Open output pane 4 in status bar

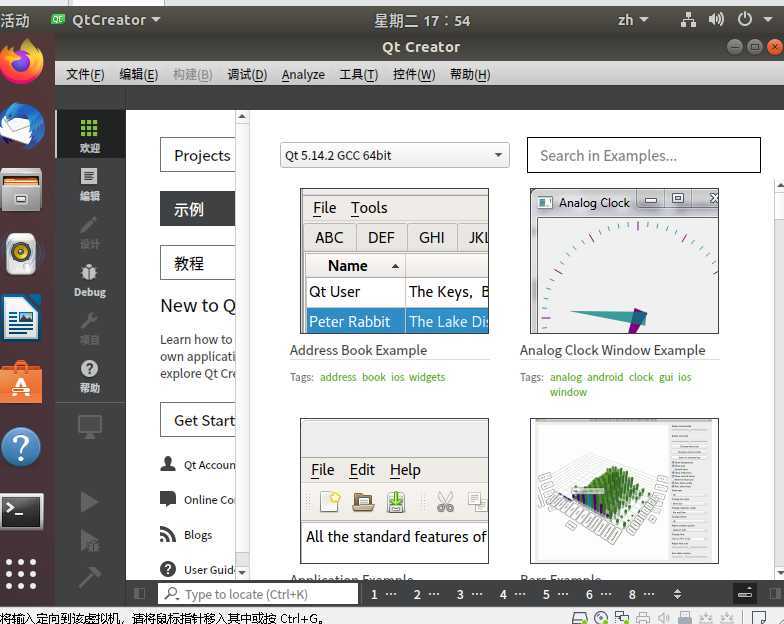pyautogui.click(x=512, y=594)
